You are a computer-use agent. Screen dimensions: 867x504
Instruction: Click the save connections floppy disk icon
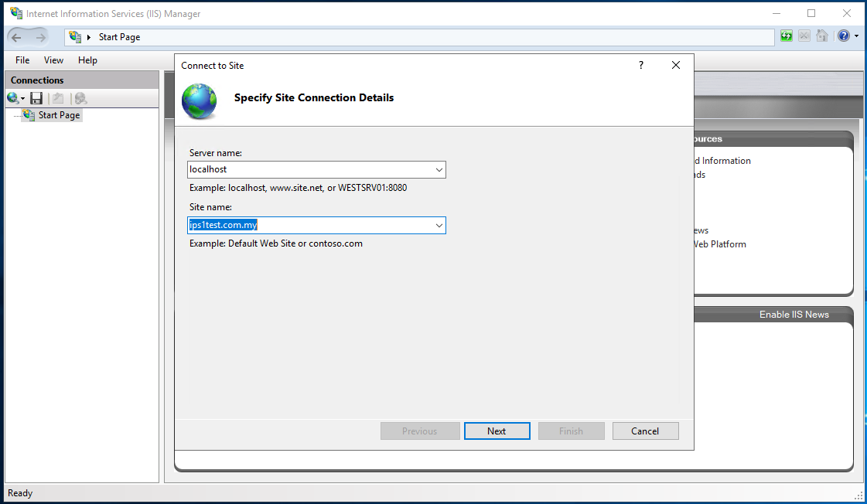coord(36,98)
